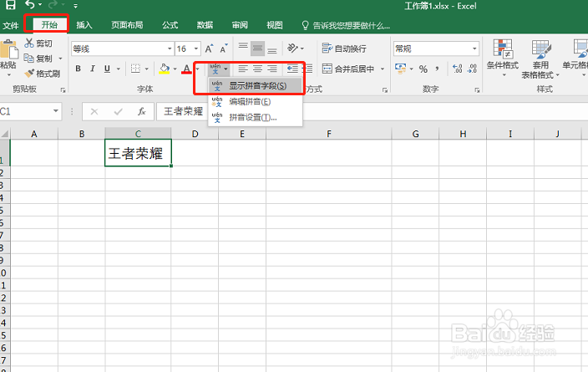This screenshot has height=372, width=588.
Task: Click the phonetic guide wén icon in ribbon
Action: [215, 69]
